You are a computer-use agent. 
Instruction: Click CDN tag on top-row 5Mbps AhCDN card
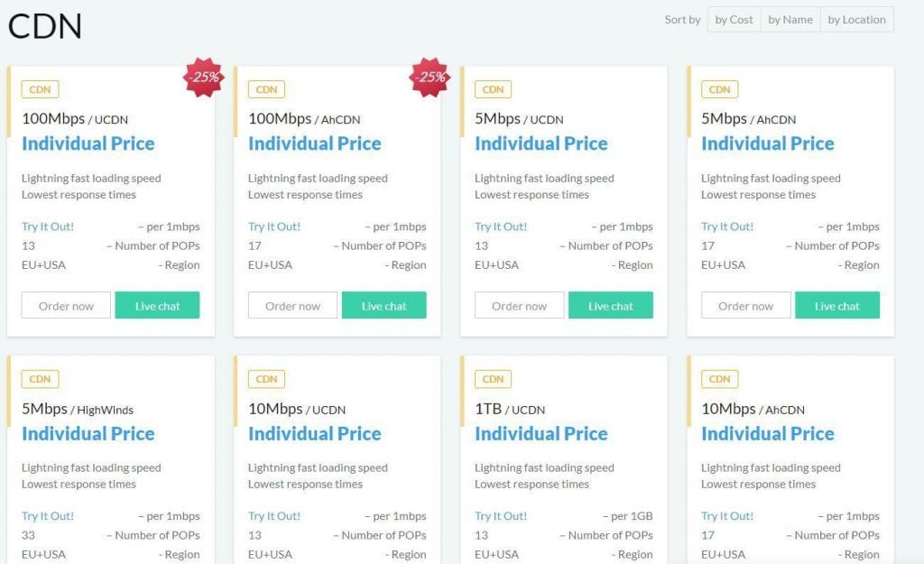[719, 89]
